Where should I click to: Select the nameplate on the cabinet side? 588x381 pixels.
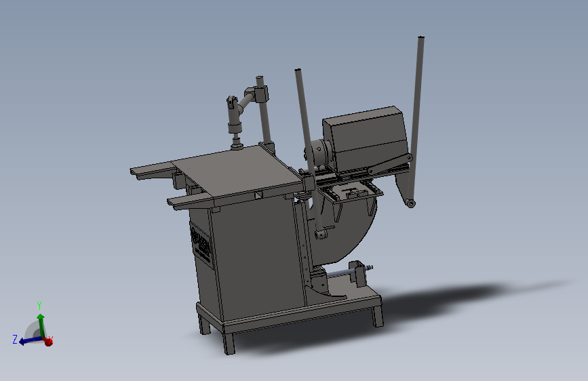pyautogui.click(x=201, y=245)
